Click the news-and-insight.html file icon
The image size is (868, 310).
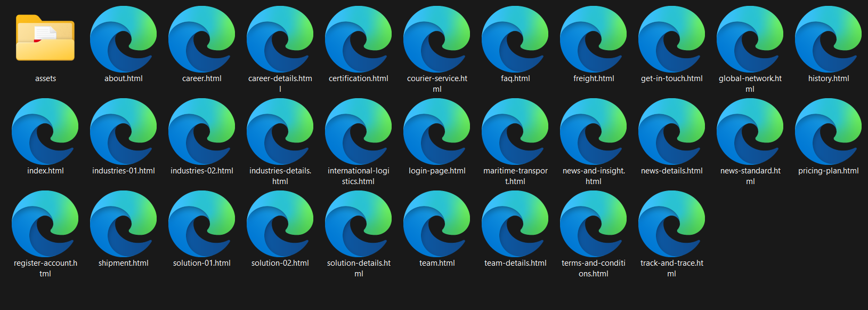pyautogui.click(x=594, y=131)
